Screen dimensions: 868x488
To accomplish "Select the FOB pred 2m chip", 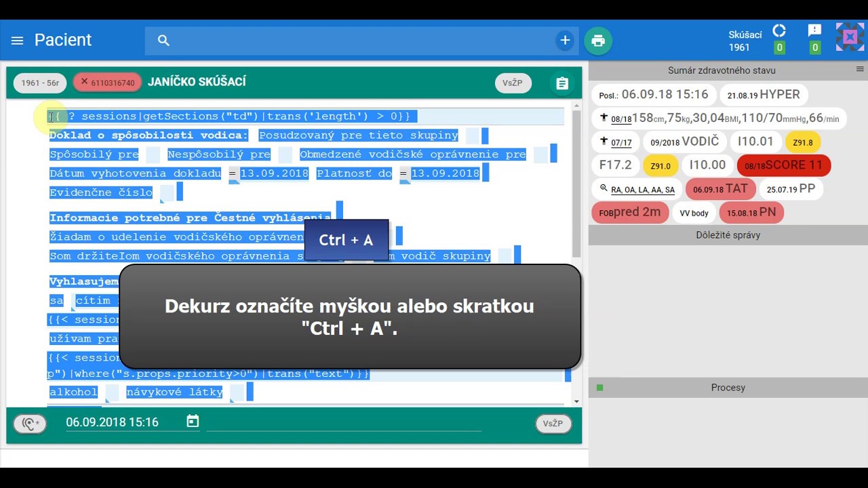I will coord(630,212).
